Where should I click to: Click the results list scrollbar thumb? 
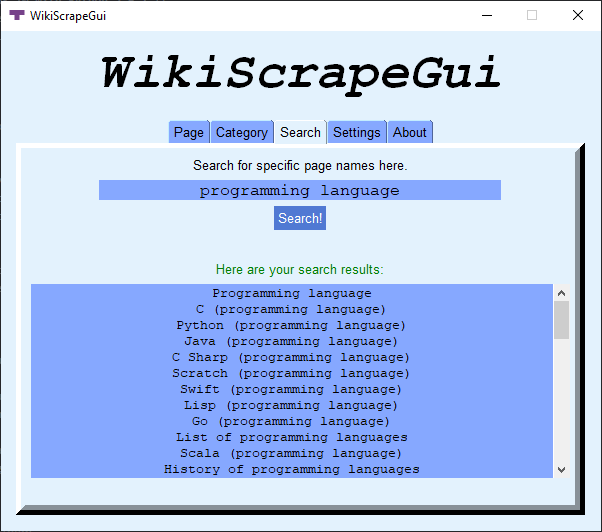coord(561,320)
